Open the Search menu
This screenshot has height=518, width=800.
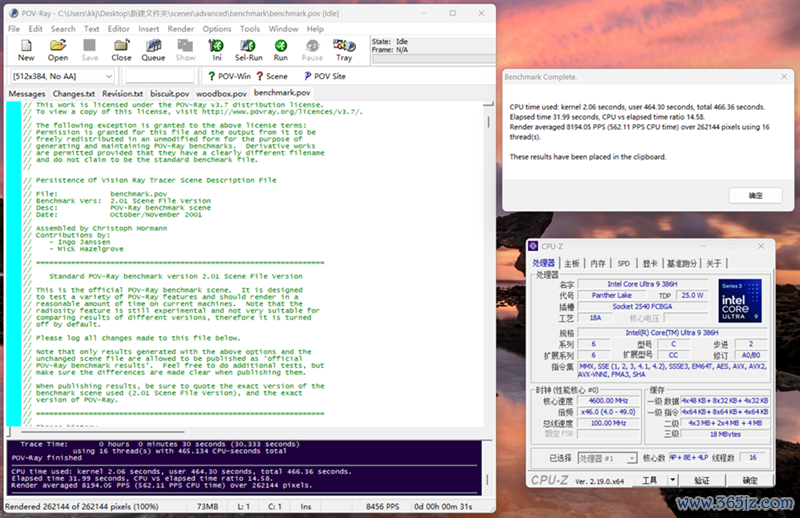[63, 29]
